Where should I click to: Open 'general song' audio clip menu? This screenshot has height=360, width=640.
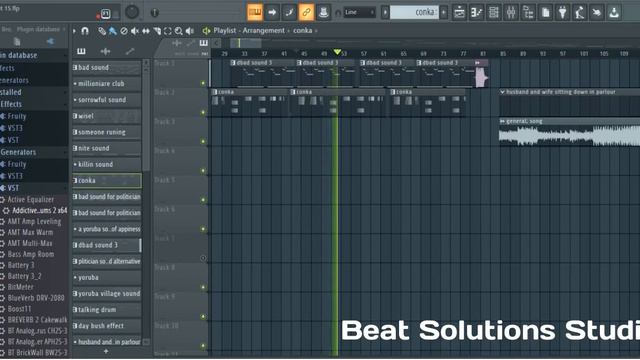pyautogui.click(x=502, y=122)
